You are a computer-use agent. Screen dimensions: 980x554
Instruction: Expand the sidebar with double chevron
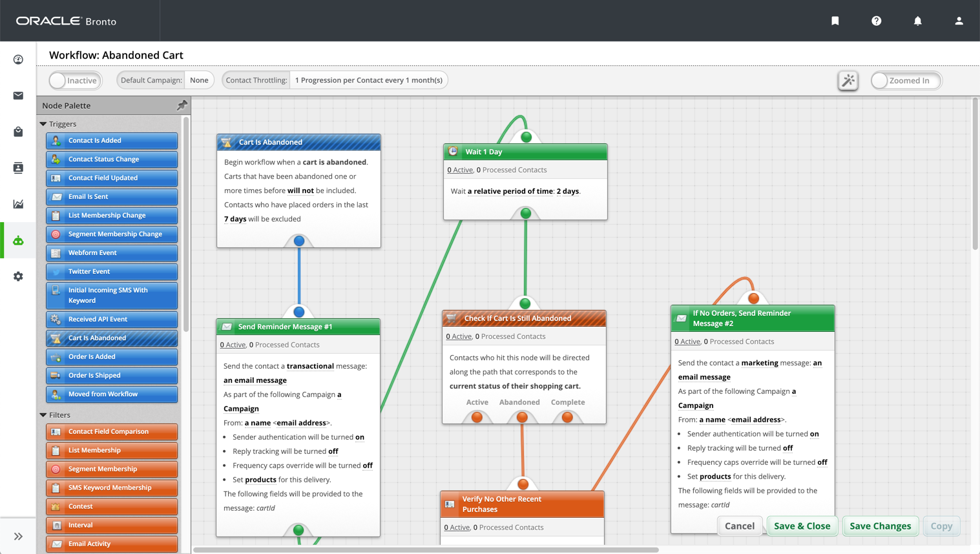coord(18,536)
